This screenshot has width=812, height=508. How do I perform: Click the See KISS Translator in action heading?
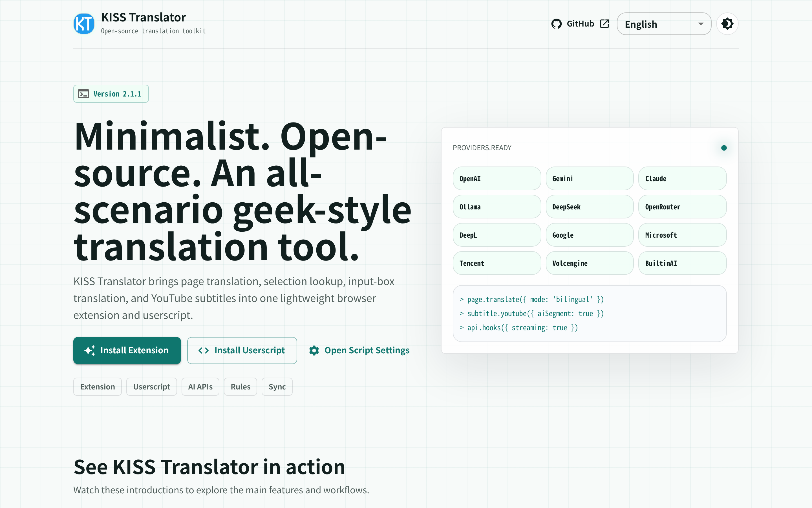pos(209,467)
